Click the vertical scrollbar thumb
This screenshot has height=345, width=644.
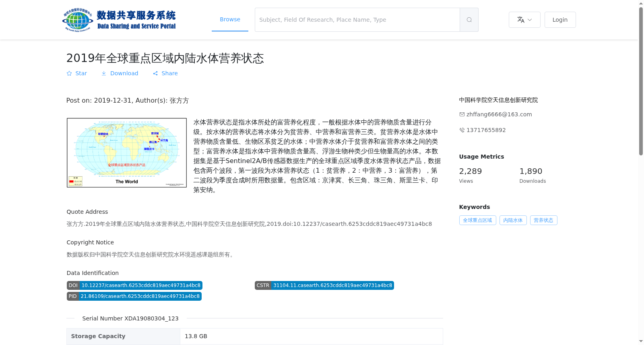tap(641, 81)
